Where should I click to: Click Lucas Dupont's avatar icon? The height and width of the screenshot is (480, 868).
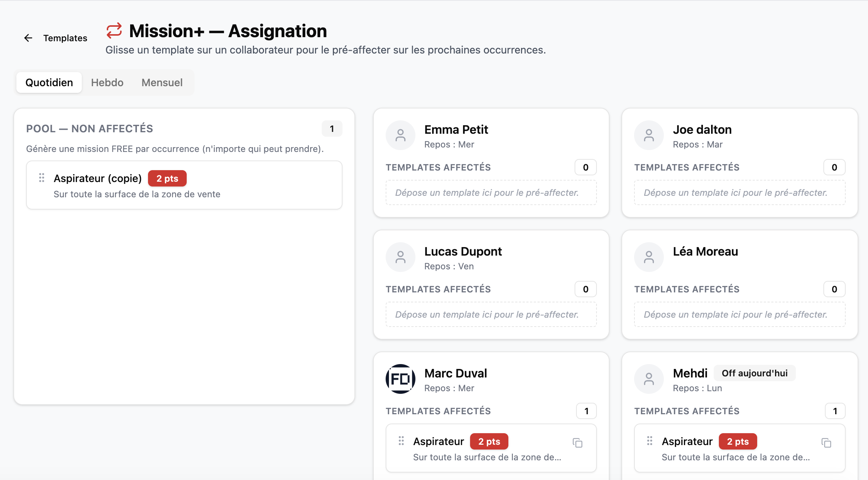point(401,257)
